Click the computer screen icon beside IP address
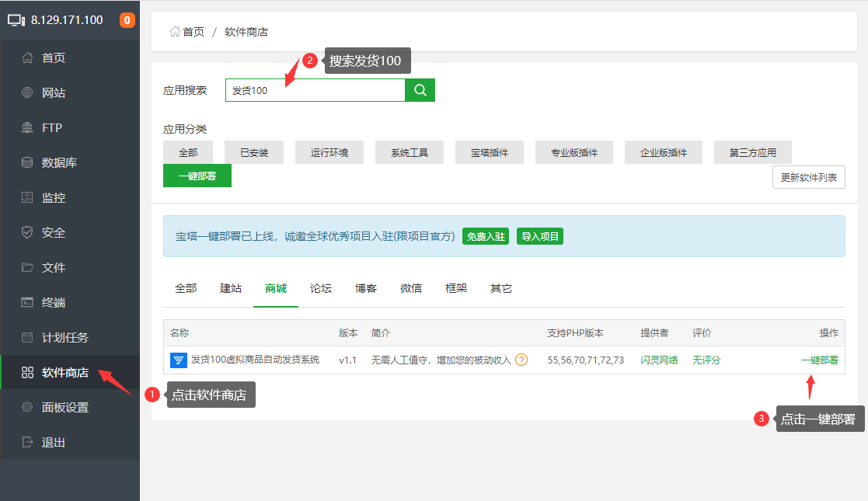This screenshot has height=501, width=868. click(16, 20)
